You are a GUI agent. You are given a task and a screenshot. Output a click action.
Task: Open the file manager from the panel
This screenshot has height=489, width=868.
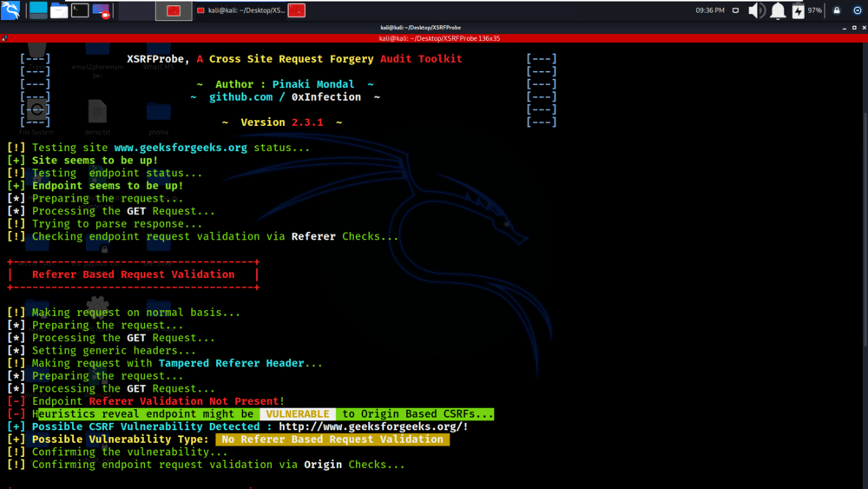(x=59, y=10)
